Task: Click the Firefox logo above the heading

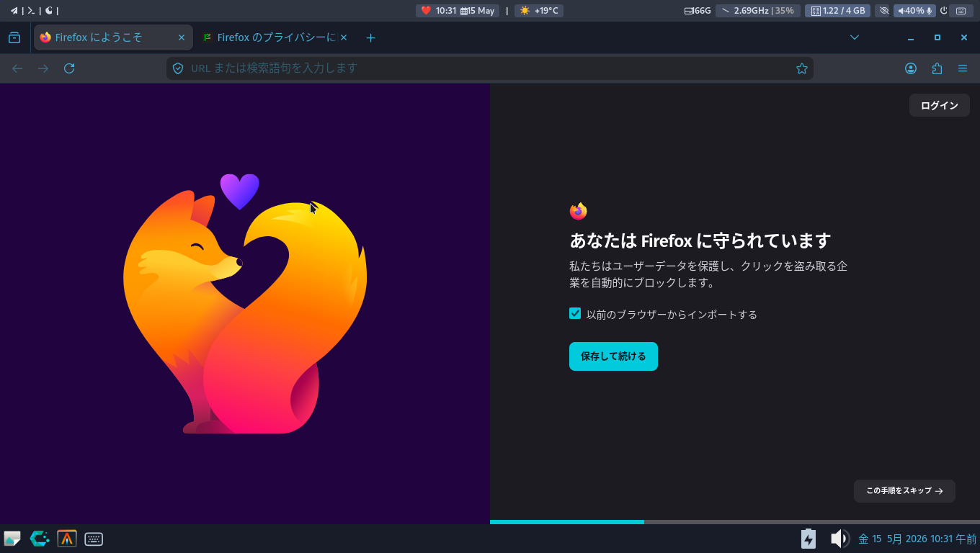Action: click(578, 211)
